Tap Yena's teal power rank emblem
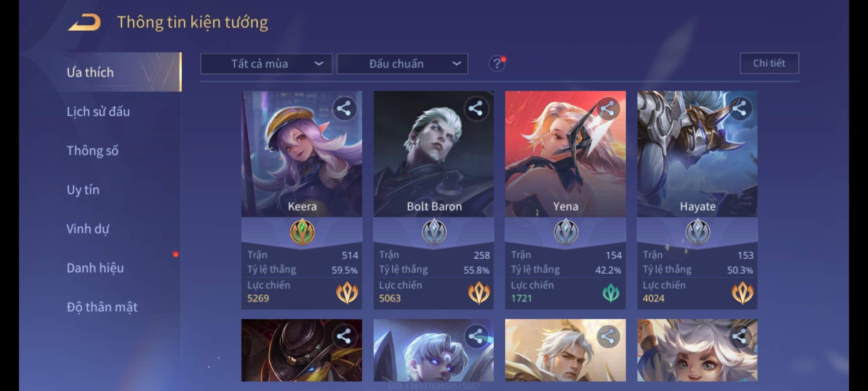Screen dimensions: 868x391 point(611,293)
